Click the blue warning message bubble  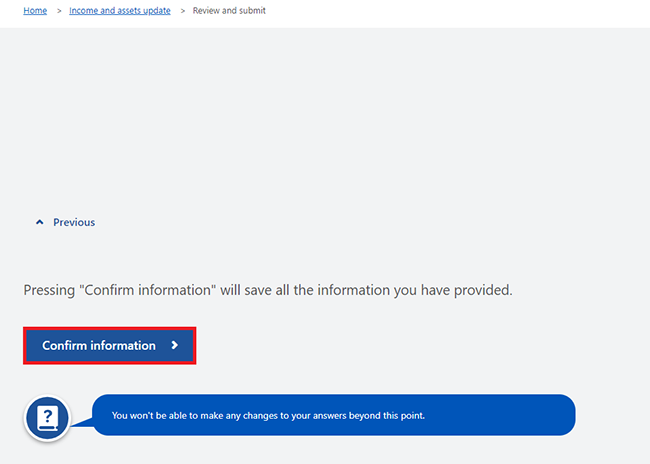point(334,415)
